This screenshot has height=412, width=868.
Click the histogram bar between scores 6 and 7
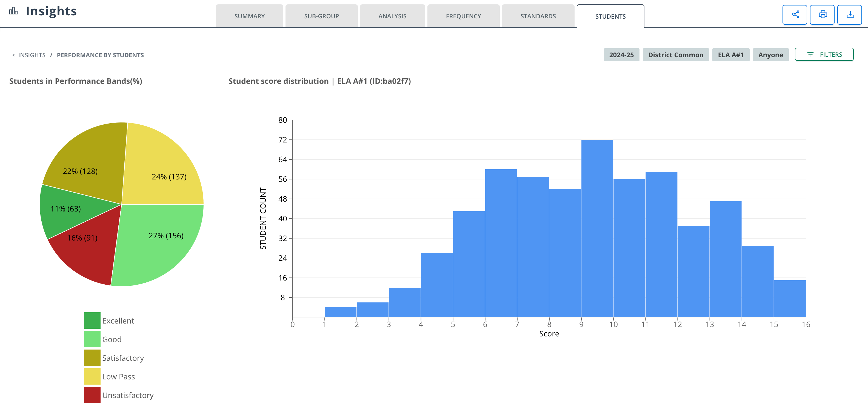pyautogui.click(x=501, y=243)
